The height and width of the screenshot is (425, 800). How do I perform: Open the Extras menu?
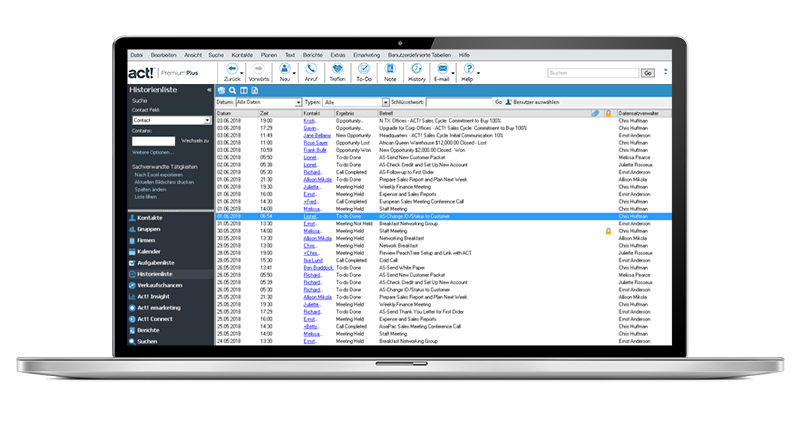point(338,55)
